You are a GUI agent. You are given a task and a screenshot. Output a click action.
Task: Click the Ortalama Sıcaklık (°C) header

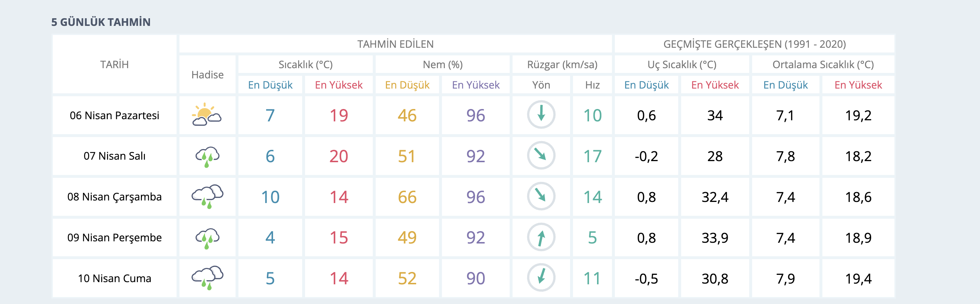823,65
